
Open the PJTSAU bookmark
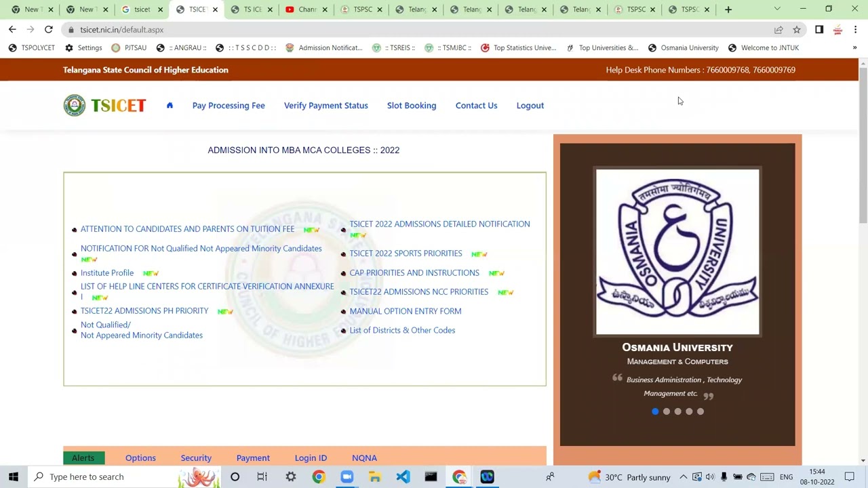tap(129, 47)
